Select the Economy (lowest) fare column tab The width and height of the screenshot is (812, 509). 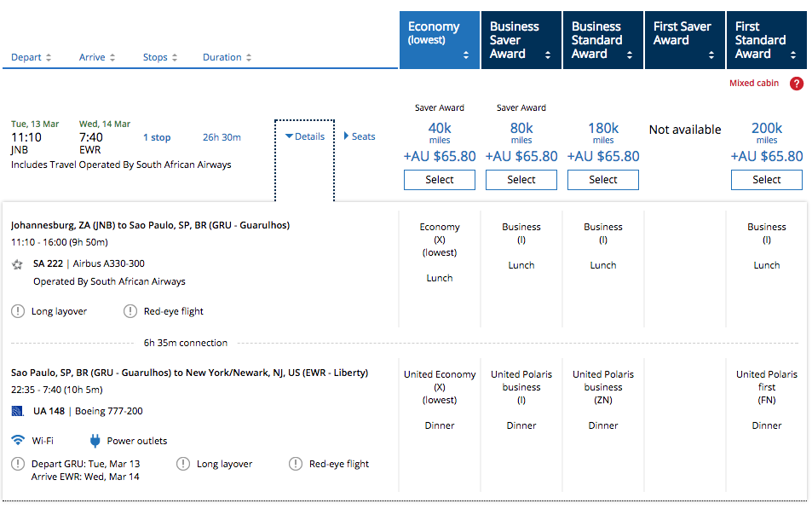439,40
